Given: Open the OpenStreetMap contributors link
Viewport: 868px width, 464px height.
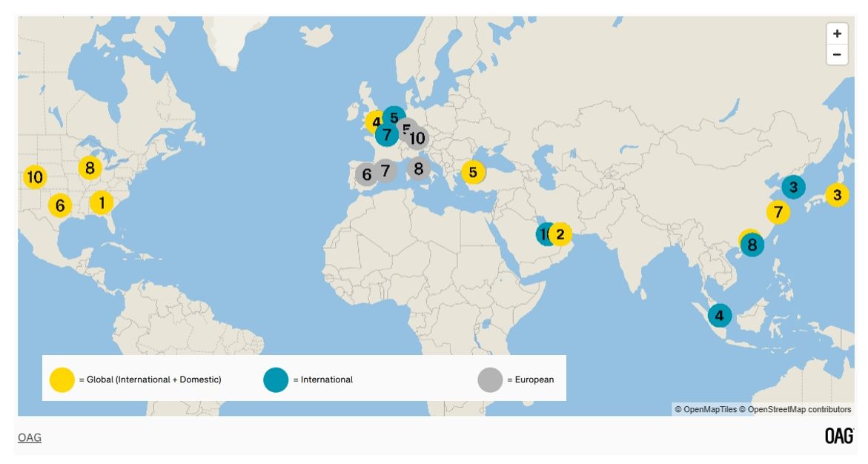Looking at the screenshot, I should 799,409.
